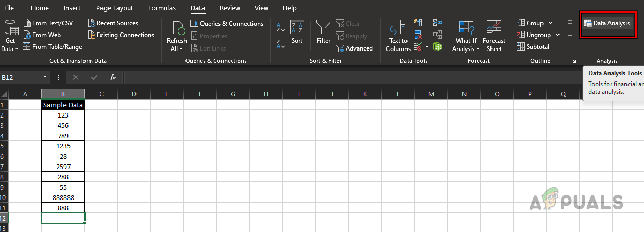Click into the formula bar

click(x=350, y=77)
